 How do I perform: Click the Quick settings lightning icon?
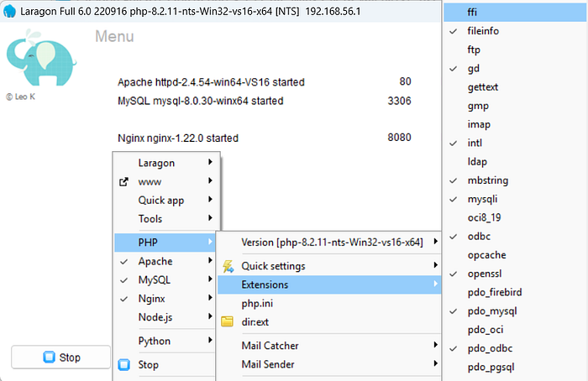coord(228,266)
